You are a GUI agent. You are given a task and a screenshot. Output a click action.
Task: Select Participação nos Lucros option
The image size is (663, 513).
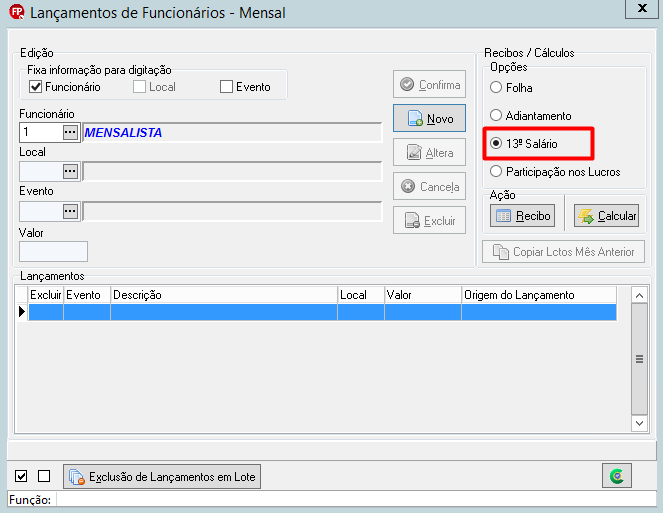pyautogui.click(x=496, y=171)
